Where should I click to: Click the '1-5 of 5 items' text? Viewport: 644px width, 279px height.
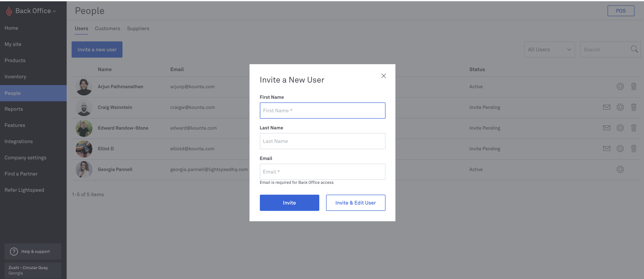point(88,195)
